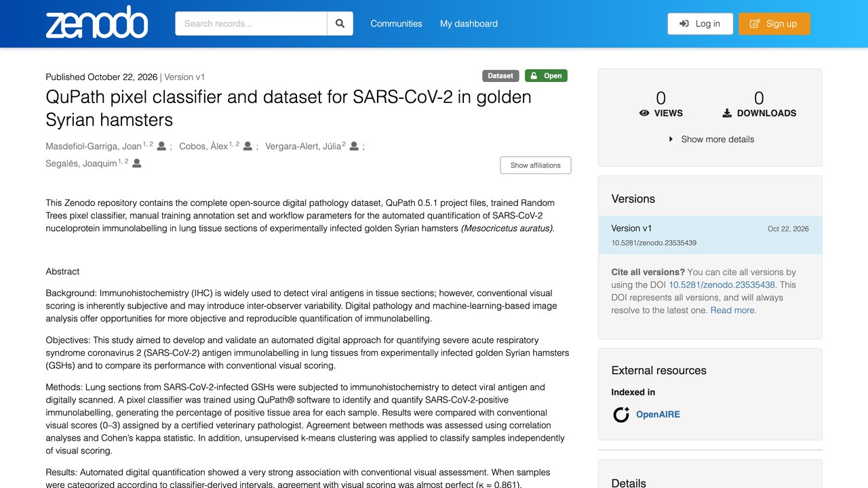The width and height of the screenshot is (868, 488).
Task: Click the magnifier search button
Action: [340, 24]
